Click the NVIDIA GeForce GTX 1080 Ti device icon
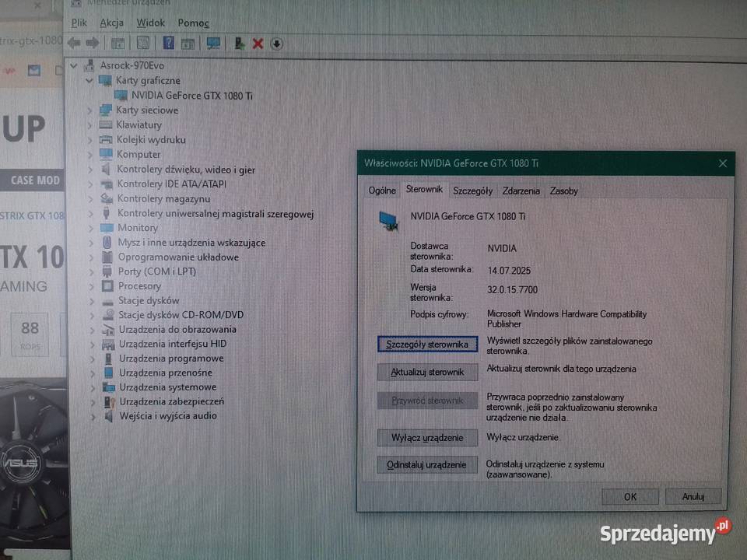Image resolution: width=747 pixels, height=560 pixels. pos(121,95)
